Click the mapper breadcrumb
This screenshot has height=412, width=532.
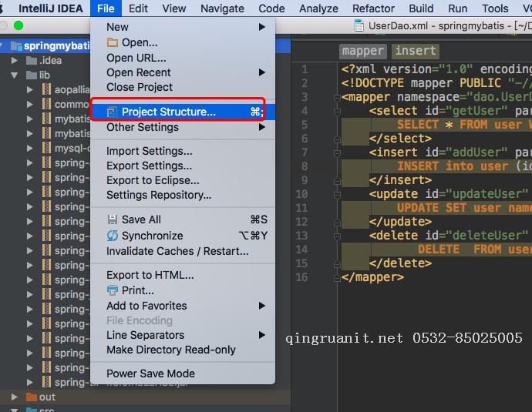(x=362, y=51)
